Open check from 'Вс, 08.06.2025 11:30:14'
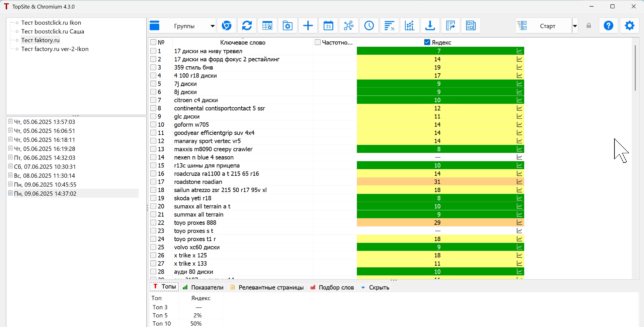This screenshot has width=644, height=327. (44, 176)
